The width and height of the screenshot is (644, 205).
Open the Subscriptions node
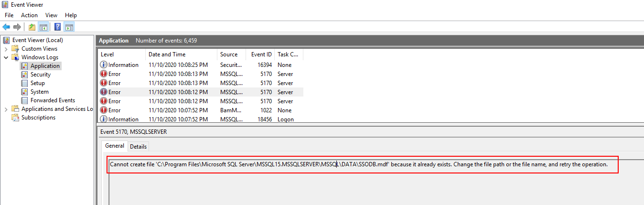[x=38, y=118]
